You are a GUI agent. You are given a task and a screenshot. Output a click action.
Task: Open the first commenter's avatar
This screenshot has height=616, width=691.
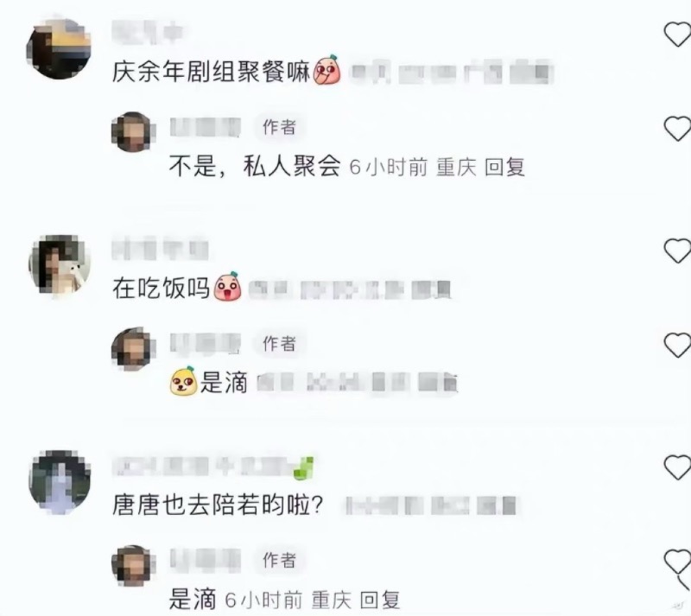pos(59,48)
